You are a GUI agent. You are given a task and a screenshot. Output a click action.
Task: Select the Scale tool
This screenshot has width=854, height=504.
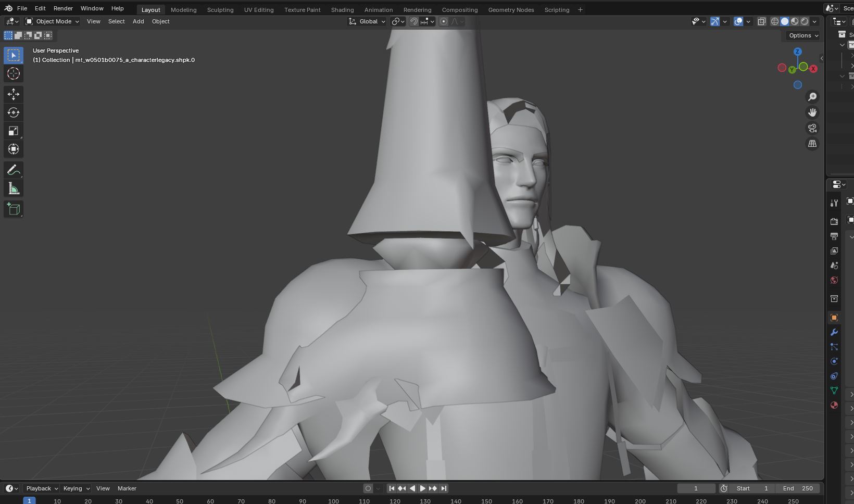pos(14,131)
